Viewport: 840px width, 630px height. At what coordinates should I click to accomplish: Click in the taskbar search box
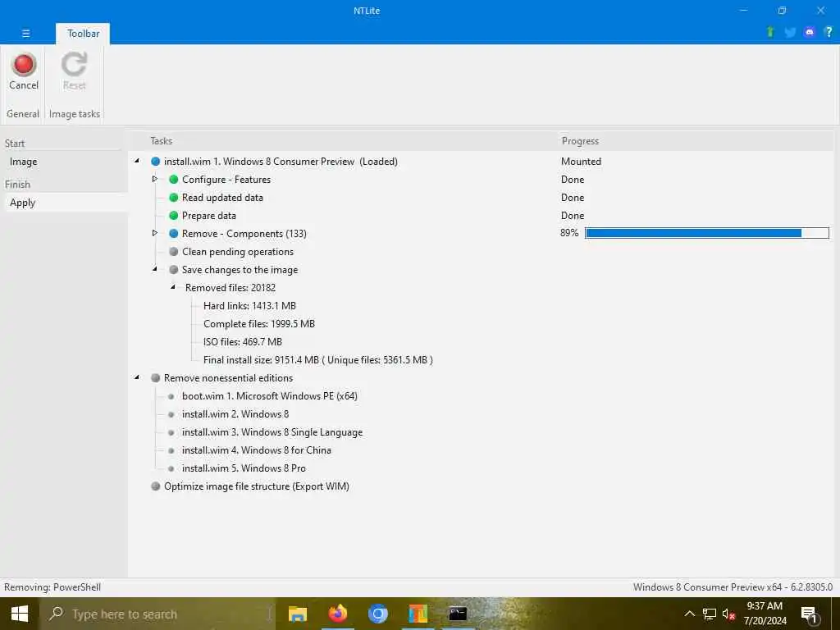pyautogui.click(x=157, y=614)
